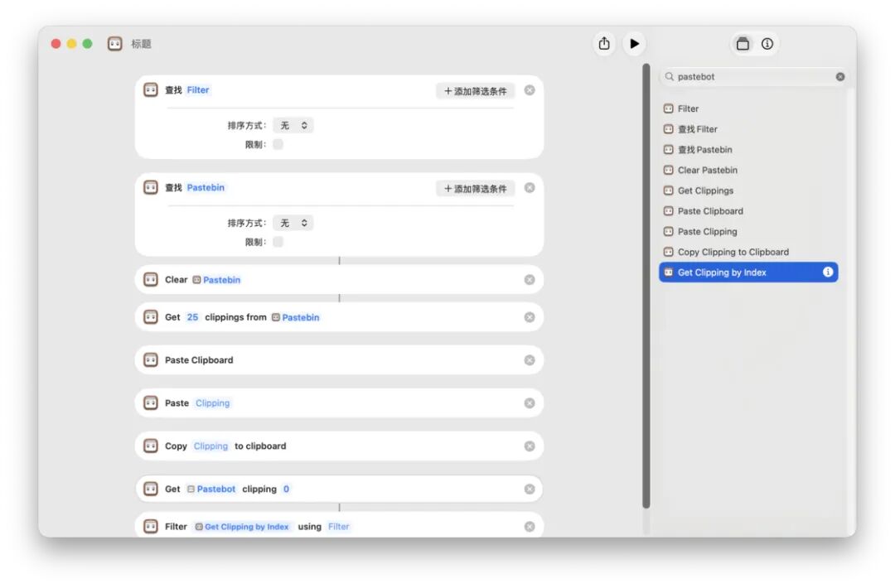Click the Pastebin token in 查找 Pastebin
The height and width of the screenshot is (588, 895).
[206, 188]
